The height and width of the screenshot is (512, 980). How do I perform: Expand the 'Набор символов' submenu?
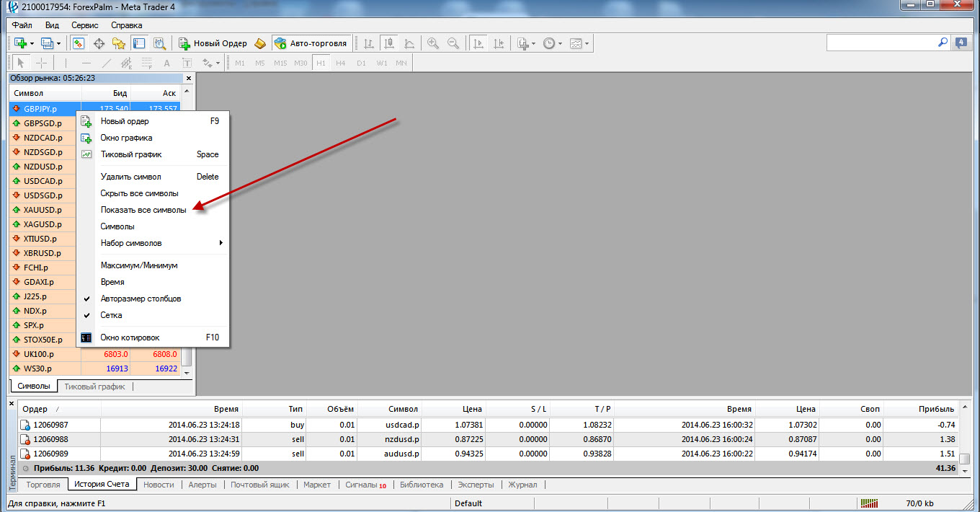tap(153, 243)
